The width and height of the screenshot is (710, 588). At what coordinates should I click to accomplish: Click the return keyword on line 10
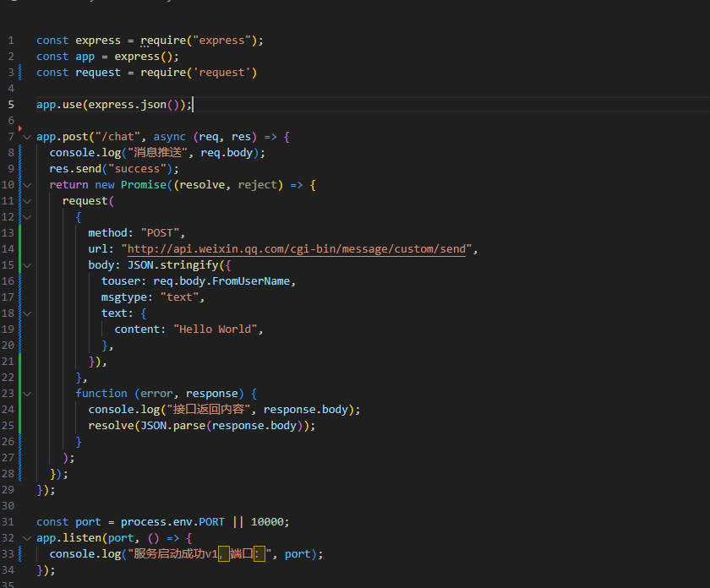(x=68, y=185)
